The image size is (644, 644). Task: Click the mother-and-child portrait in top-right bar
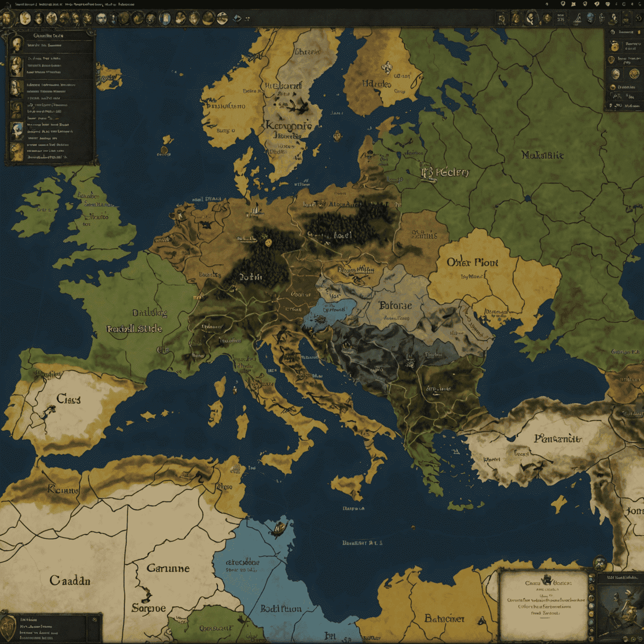[532, 18]
